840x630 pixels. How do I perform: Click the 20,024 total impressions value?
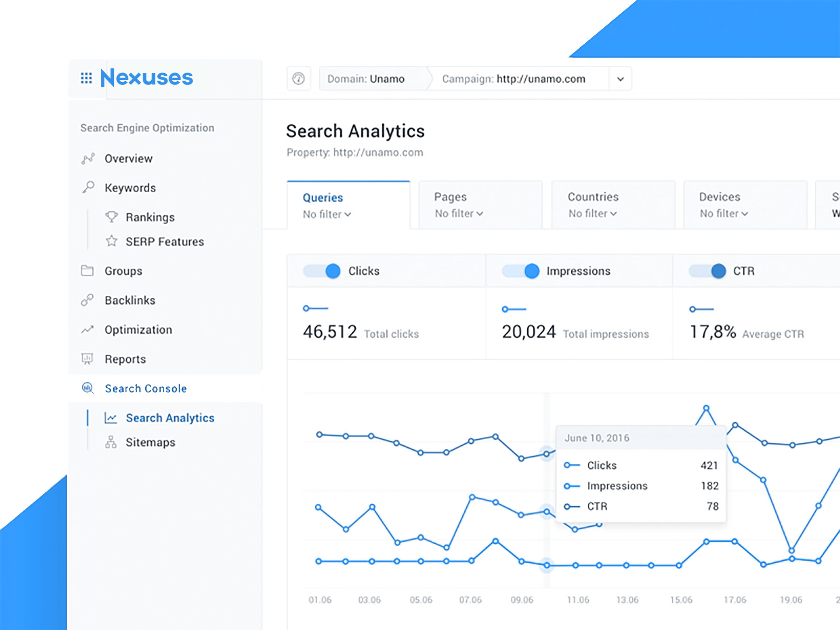coord(529,332)
